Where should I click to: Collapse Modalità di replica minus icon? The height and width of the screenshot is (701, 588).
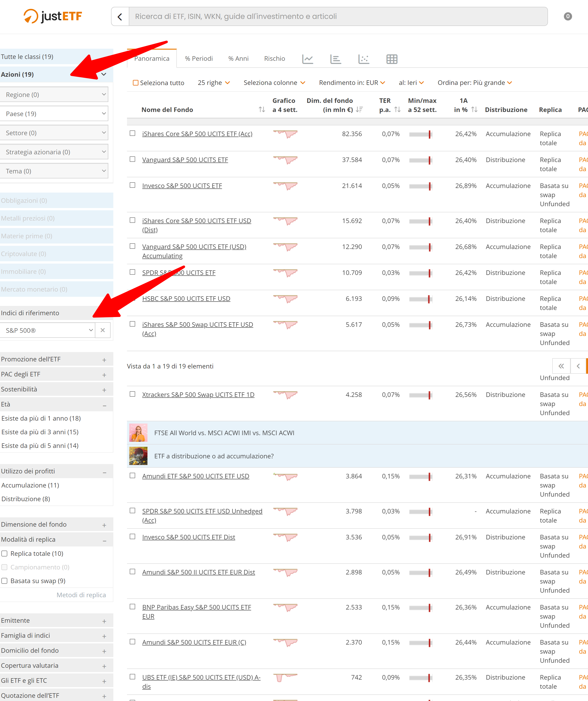tap(104, 541)
